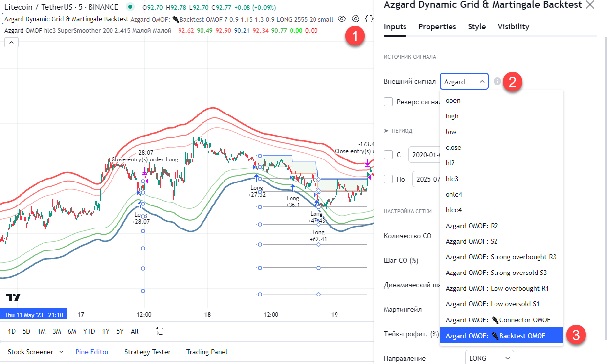This screenshot has width=607, height=364.
Task: Switch to the Properties tab
Action: [437, 27]
